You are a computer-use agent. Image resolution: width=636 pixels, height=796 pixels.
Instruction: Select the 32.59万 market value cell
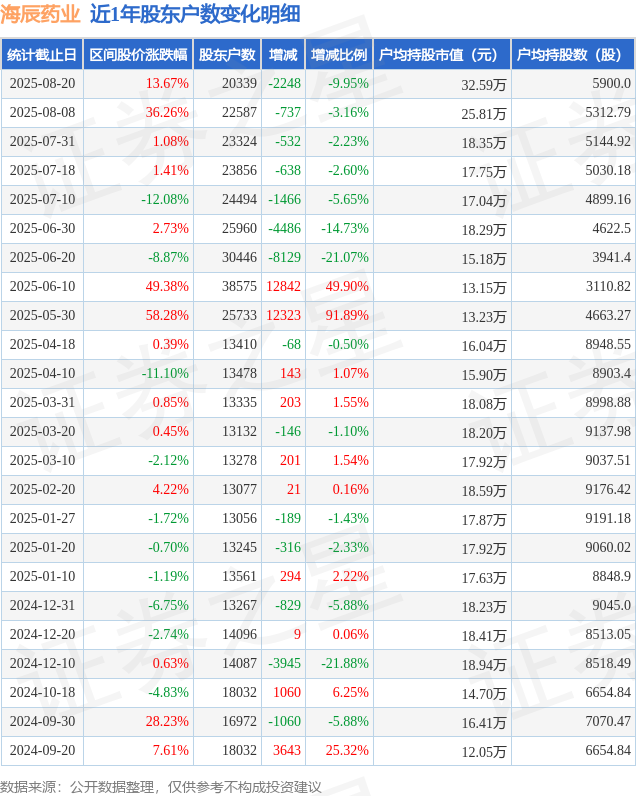[483, 84]
